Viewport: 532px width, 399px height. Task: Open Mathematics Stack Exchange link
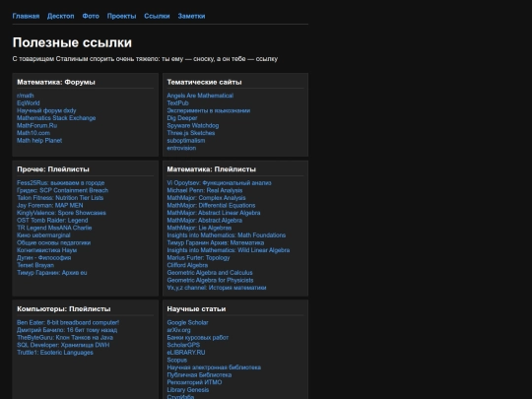pos(56,118)
